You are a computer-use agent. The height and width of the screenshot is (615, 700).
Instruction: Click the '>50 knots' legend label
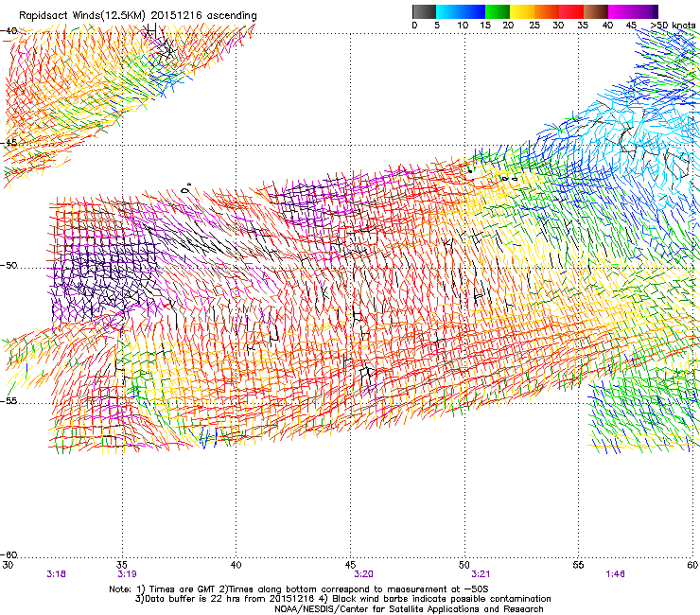click(x=674, y=26)
